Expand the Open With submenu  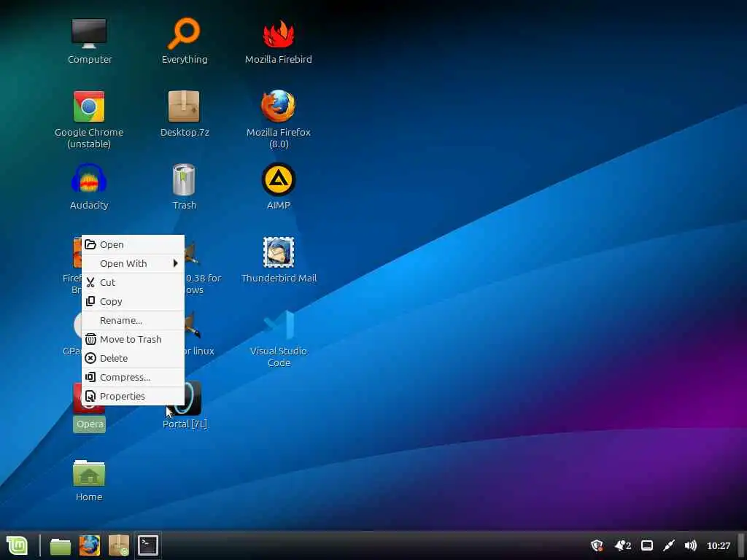(x=133, y=263)
